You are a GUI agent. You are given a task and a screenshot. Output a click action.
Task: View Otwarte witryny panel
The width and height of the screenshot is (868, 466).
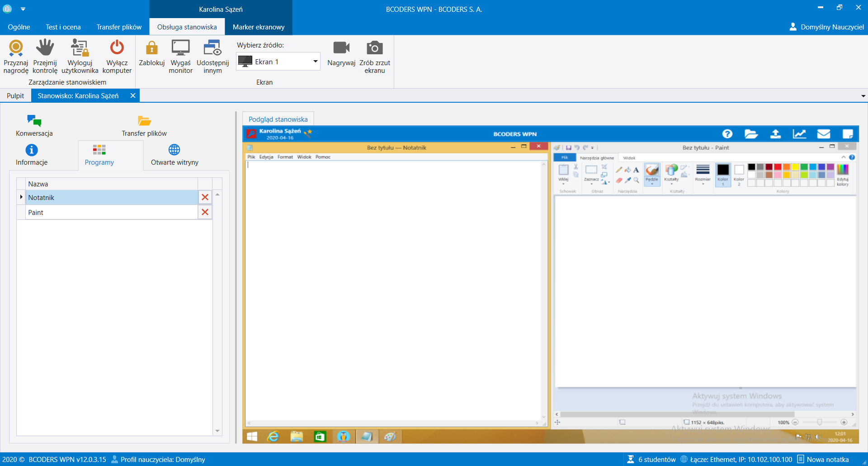[x=175, y=155]
